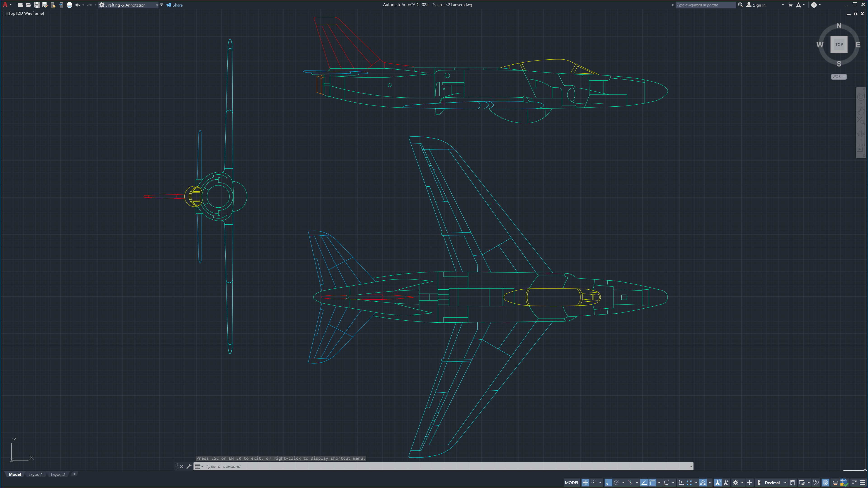Toggle Polar Tracking in status bar
Screen dimensions: 868x488
coord(617,483)
